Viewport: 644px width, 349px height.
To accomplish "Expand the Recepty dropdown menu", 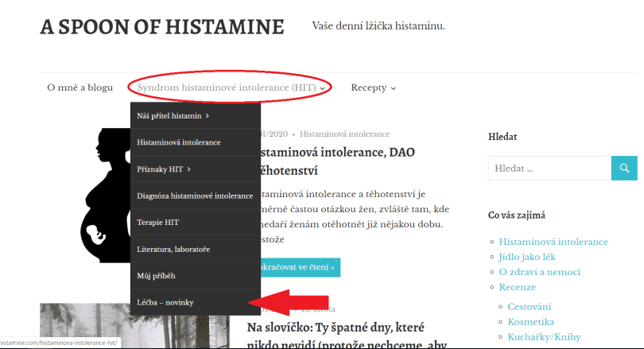I will click(x=373, y=87).
